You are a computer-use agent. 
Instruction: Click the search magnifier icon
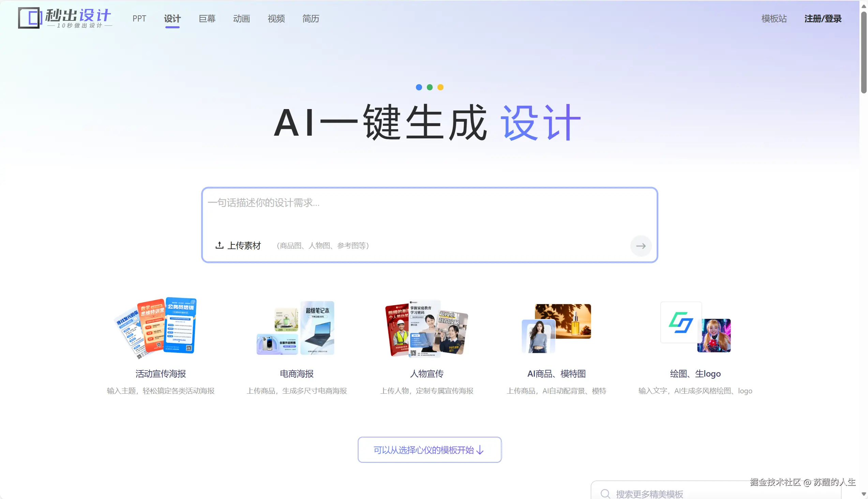click(x=605, y=494)
